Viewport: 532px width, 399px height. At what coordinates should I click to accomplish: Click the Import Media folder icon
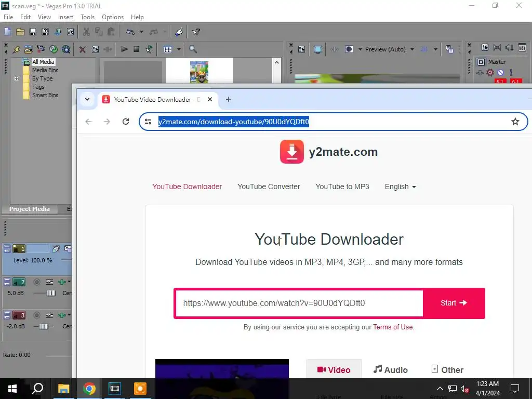(x=28, y=49)
